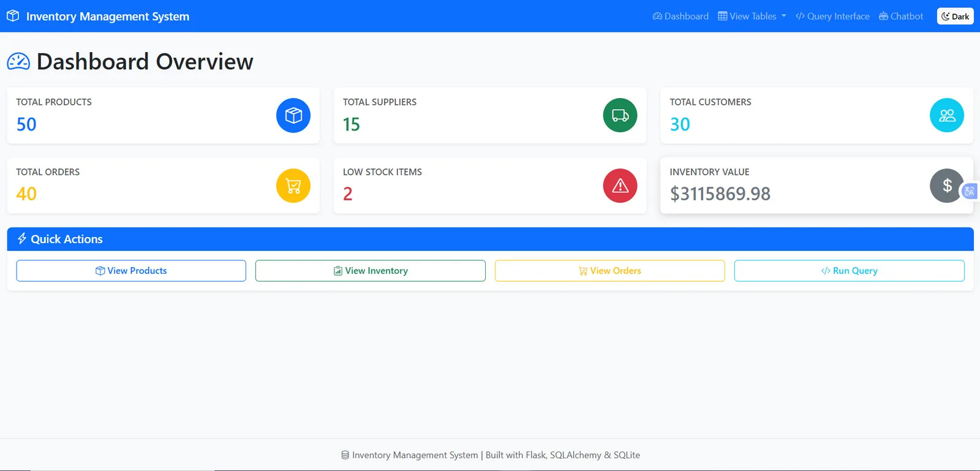Click the LOW STOCK ITEMS label
The width and height of the screenshot is (980, 471).
tap(382, 172)
